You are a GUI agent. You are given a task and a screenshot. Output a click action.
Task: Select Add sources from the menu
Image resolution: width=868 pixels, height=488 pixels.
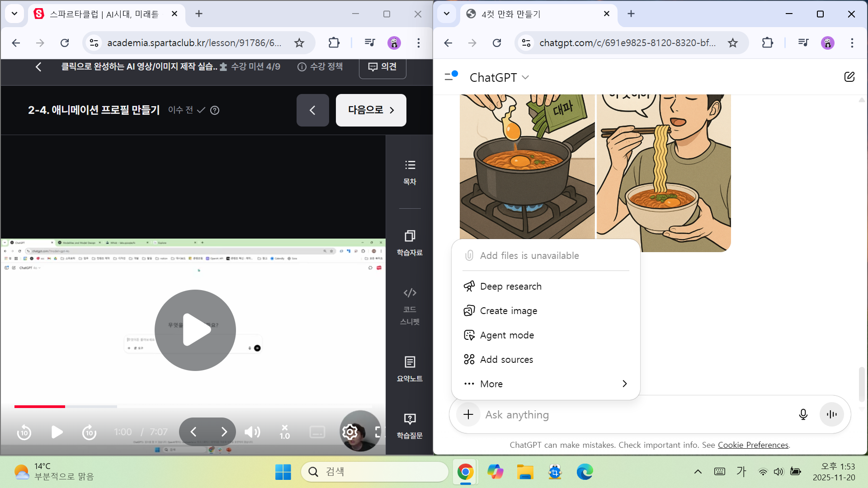546,359
